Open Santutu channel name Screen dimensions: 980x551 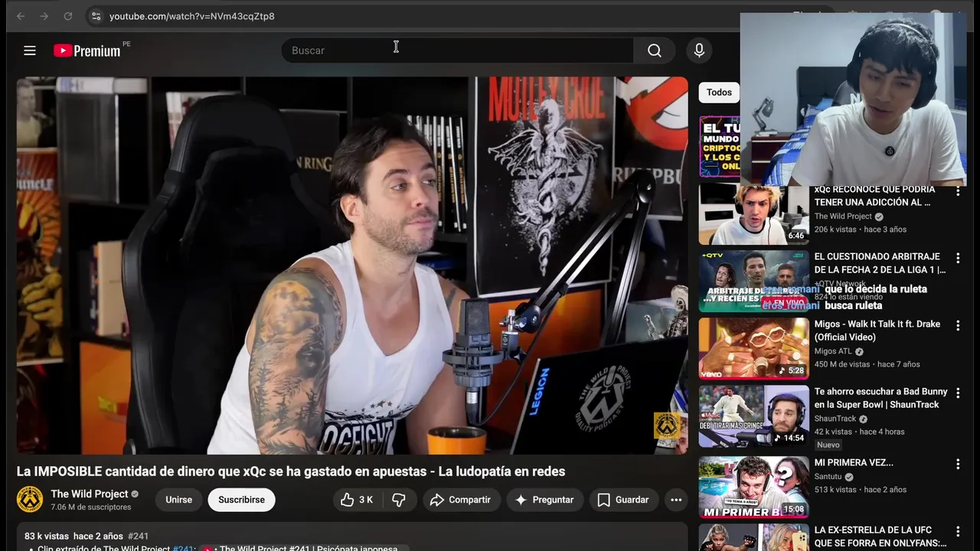828,477
